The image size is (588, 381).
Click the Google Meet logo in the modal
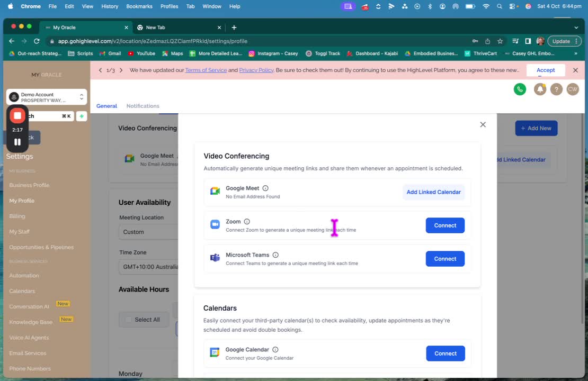click(x=215, y=191)
